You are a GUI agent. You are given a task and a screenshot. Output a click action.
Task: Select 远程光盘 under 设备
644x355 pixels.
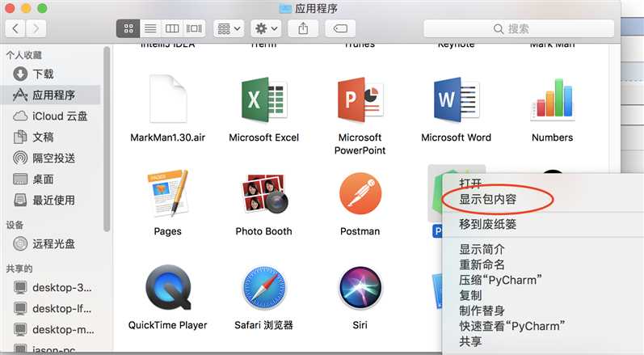(51, 244)
